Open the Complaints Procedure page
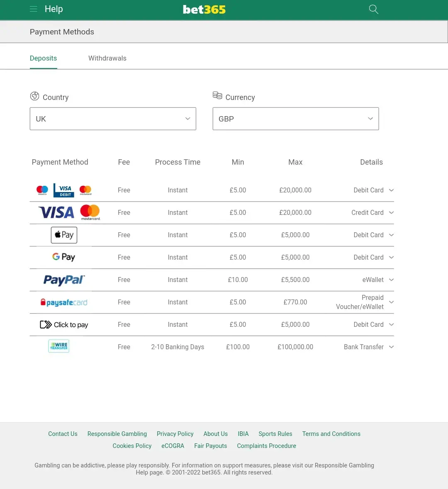 tap(266, 446)
